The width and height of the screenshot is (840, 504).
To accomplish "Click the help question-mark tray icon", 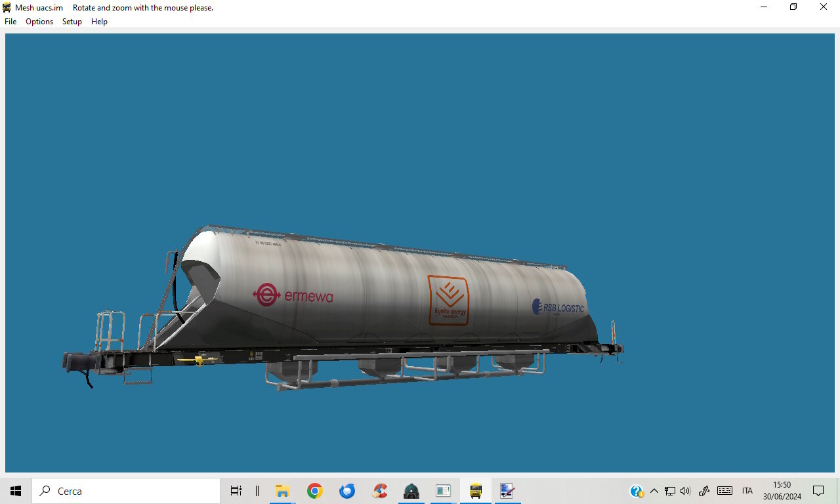I will (x=637, y=491).
